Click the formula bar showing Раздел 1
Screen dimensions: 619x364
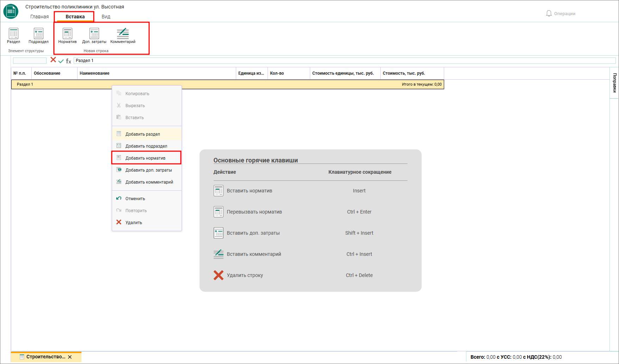[344, 61]
